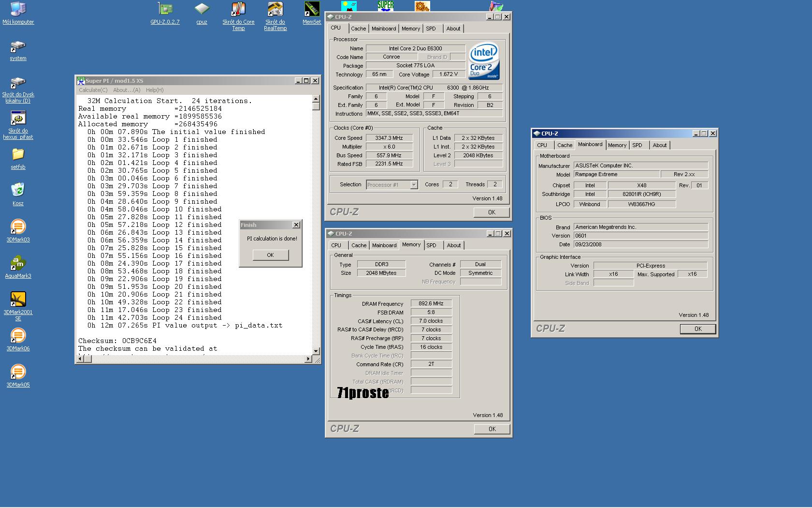The height and width of the screenshot is (508, 812).
Task: Open the setfsb folder icon
Action: point(18,159)
